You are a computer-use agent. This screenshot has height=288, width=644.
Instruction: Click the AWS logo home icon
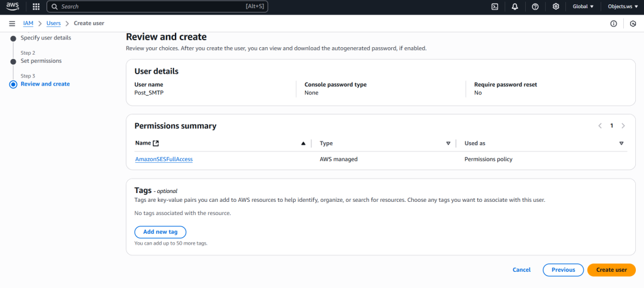coord(13,7)
